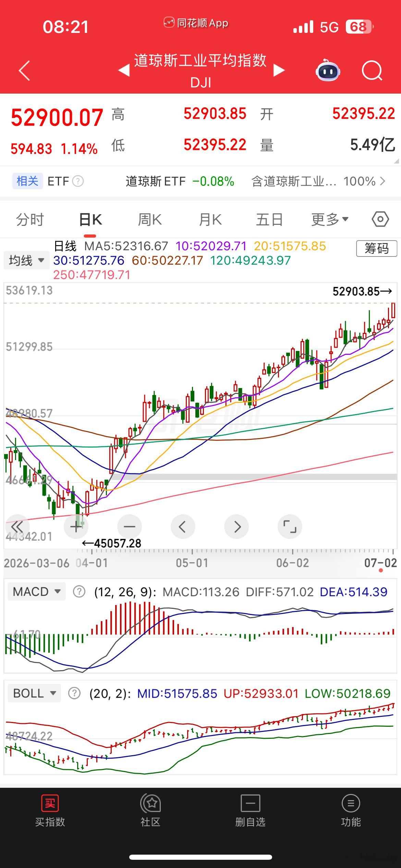The image size is (401, 868).
Task: Tap volume value 5.49亿
Action: [373, 145]
